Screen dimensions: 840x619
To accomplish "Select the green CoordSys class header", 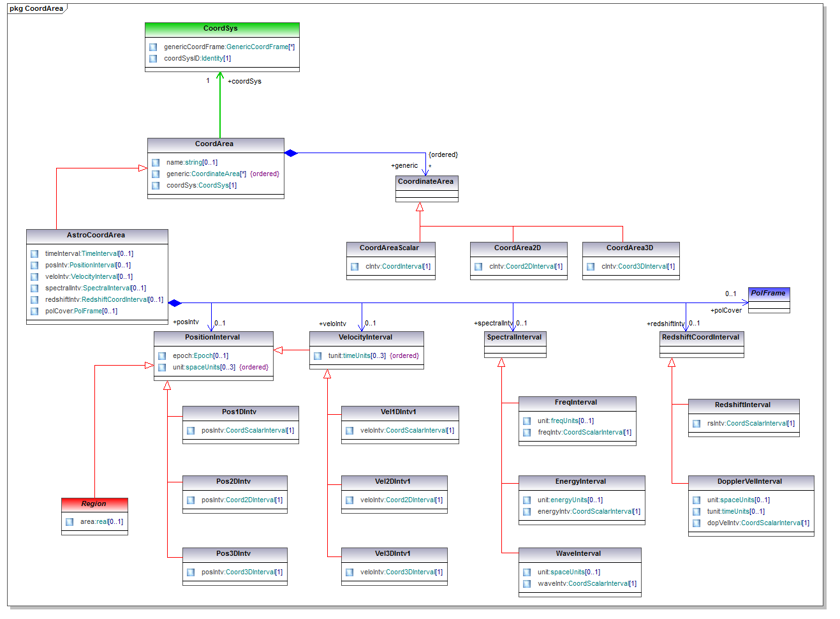I will click(222, 29).
